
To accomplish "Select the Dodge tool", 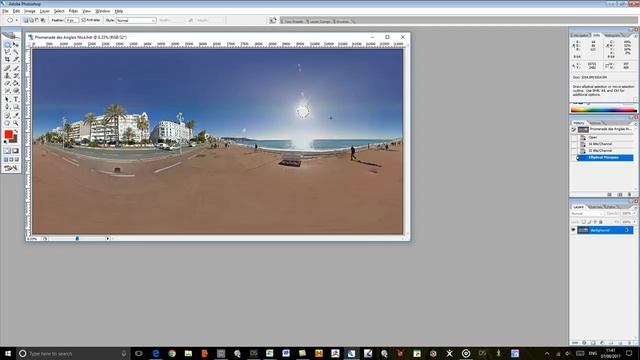I will tap(16, 91).
